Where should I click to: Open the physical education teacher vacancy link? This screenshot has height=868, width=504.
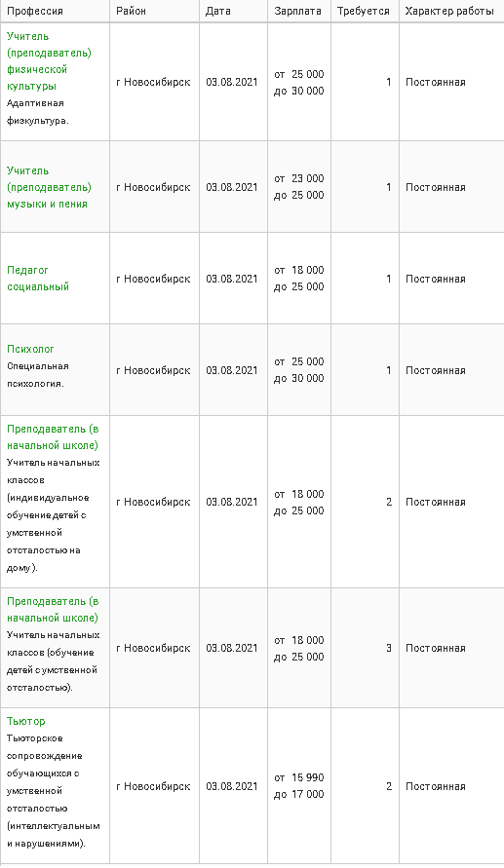coord(49,61)
